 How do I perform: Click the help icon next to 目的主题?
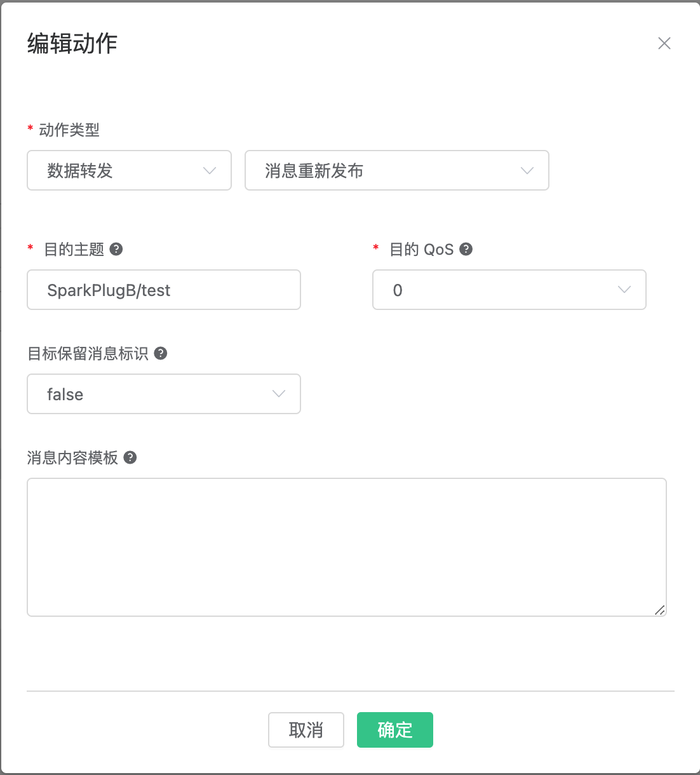[116, 249]
